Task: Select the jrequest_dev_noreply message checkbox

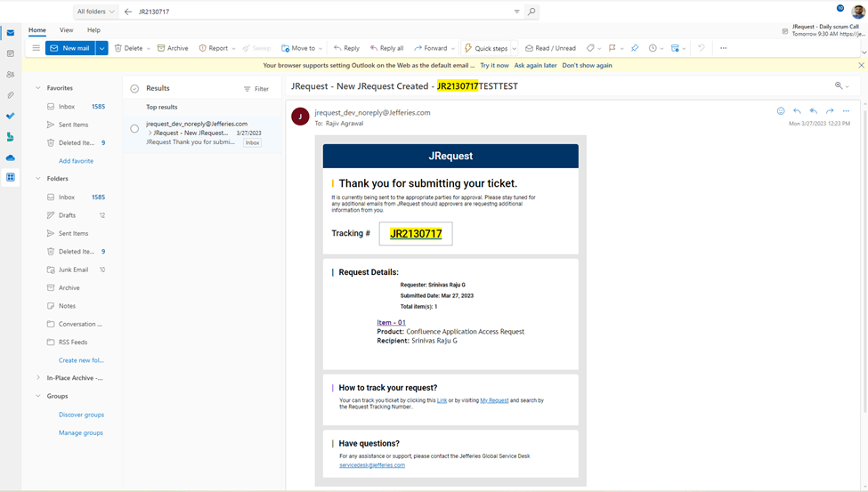Action: coord(134,129)
